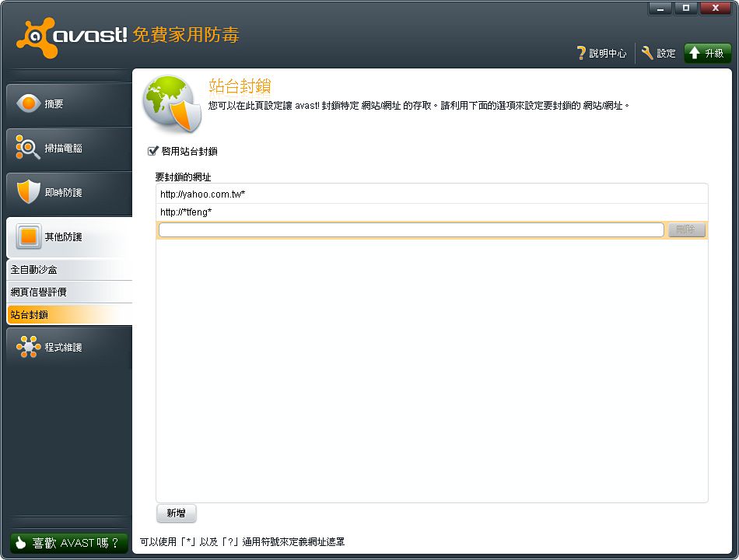Screen dimensions: 739x560
Task: Open the 程式維護 menu label
Action: pyautogui.click(x=63, y=348)
